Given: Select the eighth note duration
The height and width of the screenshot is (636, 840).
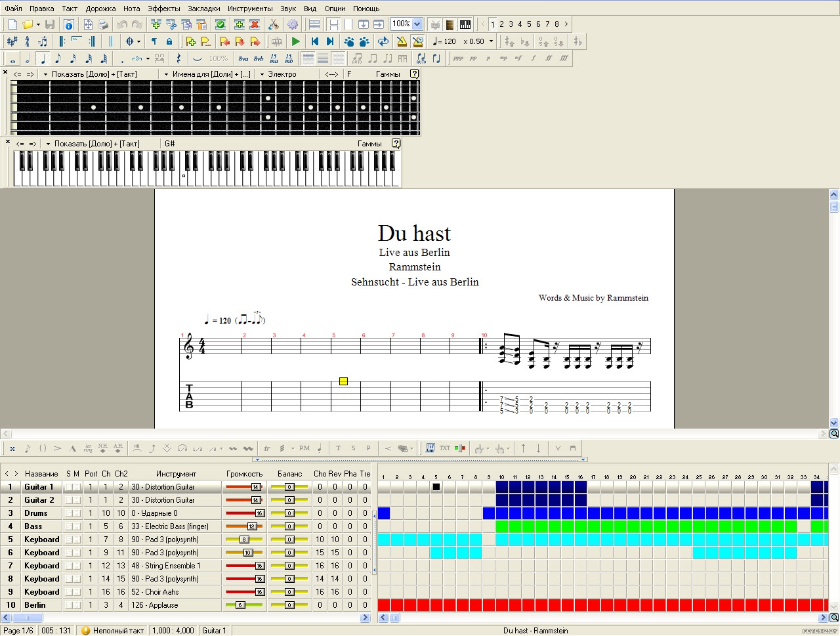Looking at the screenshot, I should pyautogui.click(x=58, y=58).
